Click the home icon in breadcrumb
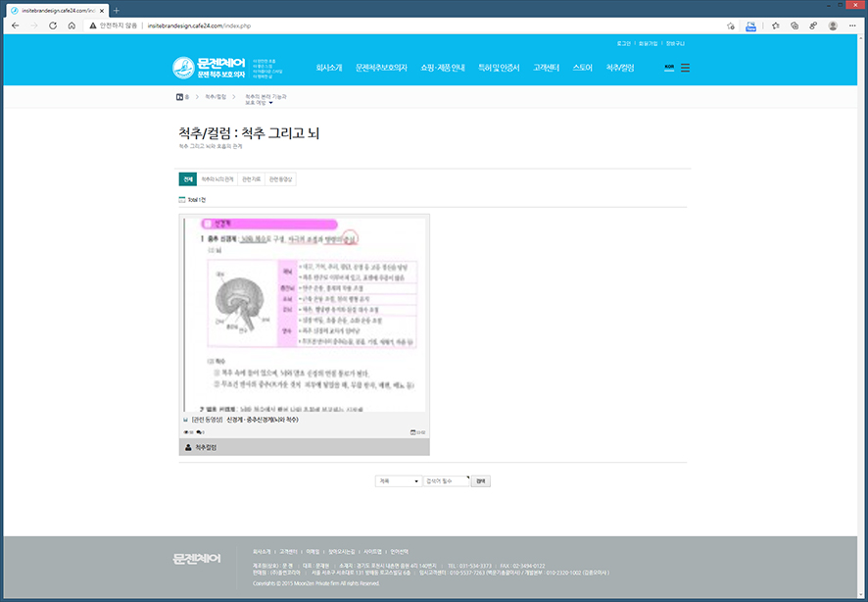868x602 pixels. (180, 97)
